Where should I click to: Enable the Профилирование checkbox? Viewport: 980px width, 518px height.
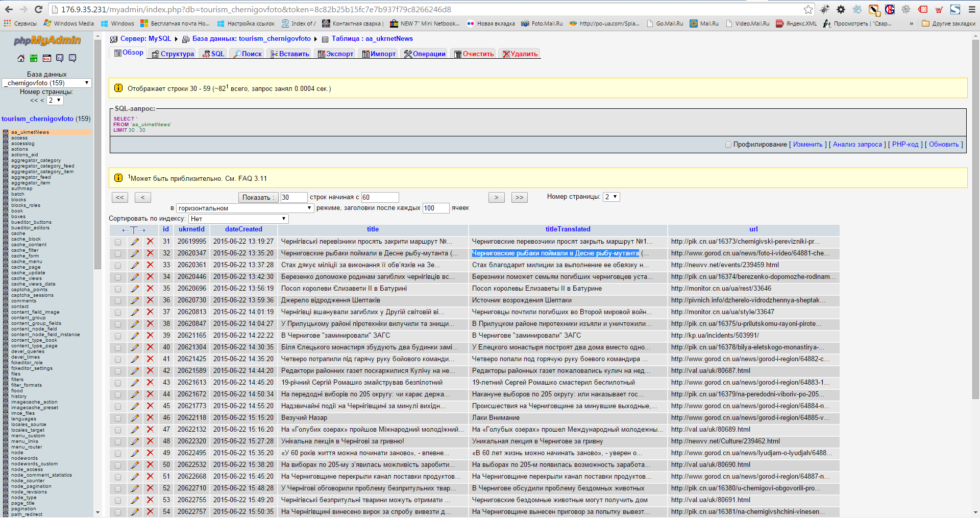pyautogui.click(x=728, y=145)
